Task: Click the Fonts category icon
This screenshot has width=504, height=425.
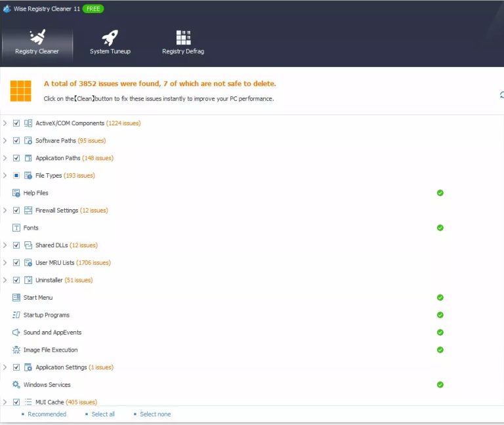Action: click(16, 228)
